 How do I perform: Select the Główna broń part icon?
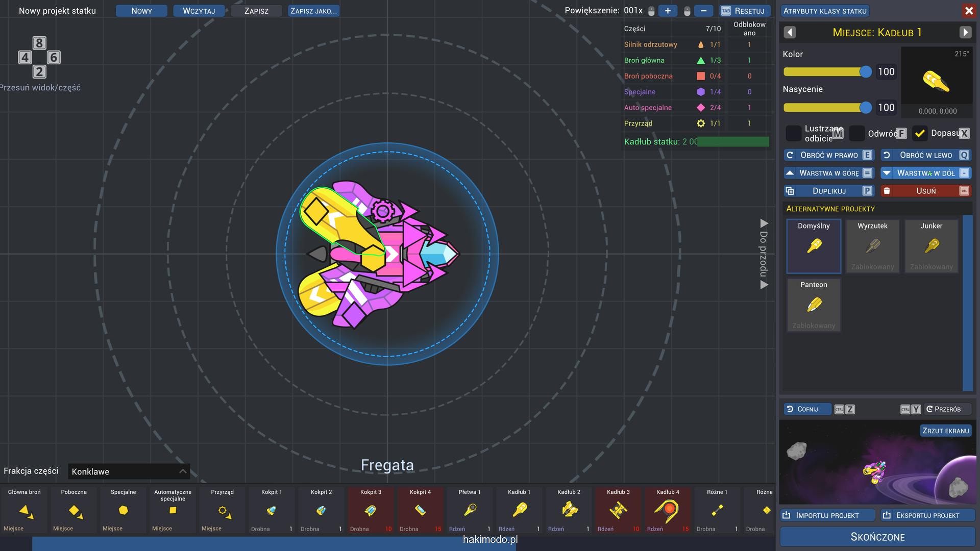24,510
